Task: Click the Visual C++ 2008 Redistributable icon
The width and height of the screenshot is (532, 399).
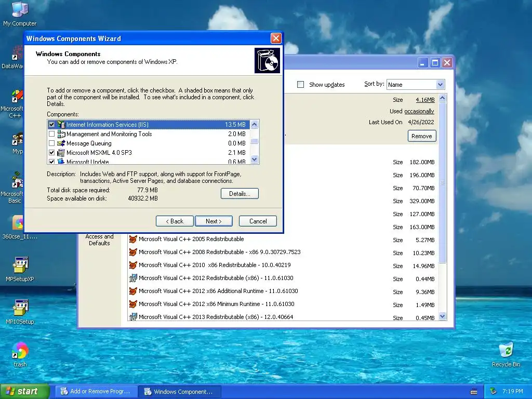Action: tap(133, 252)
